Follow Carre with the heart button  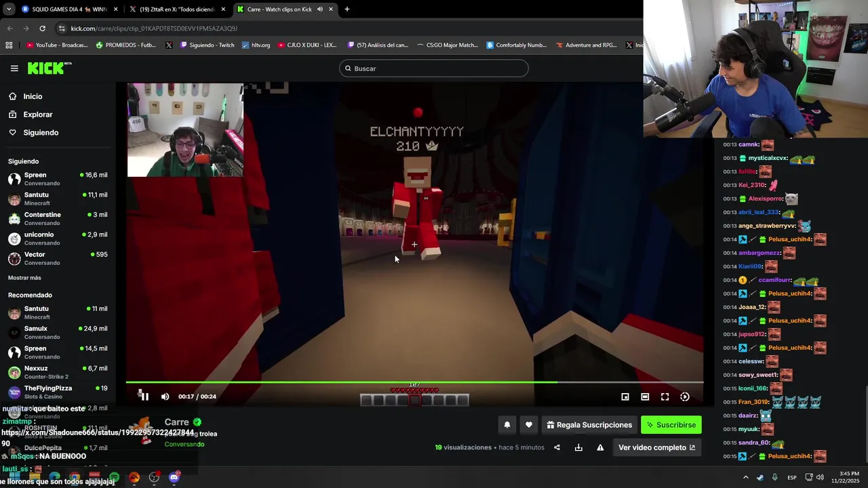(x=529, y=425)
